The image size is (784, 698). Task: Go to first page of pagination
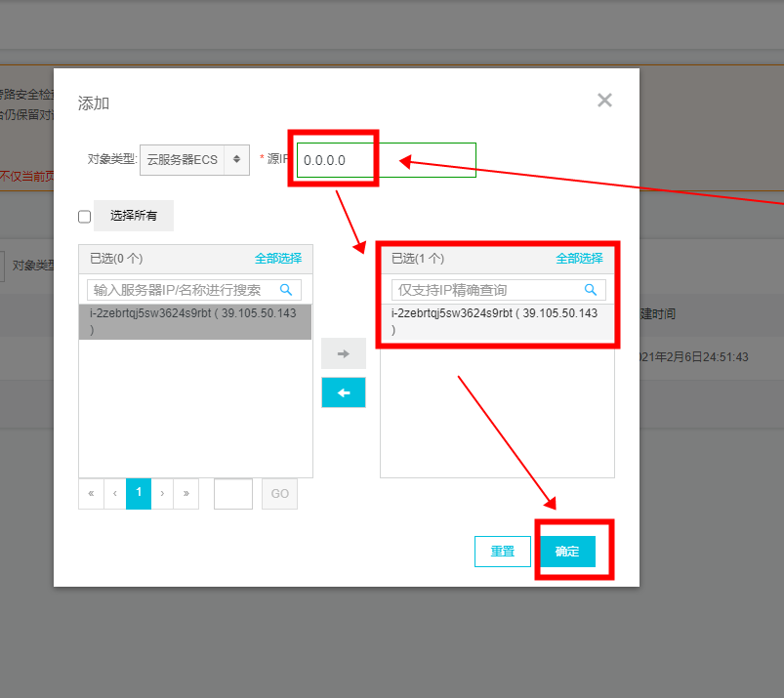pos(91,494)
